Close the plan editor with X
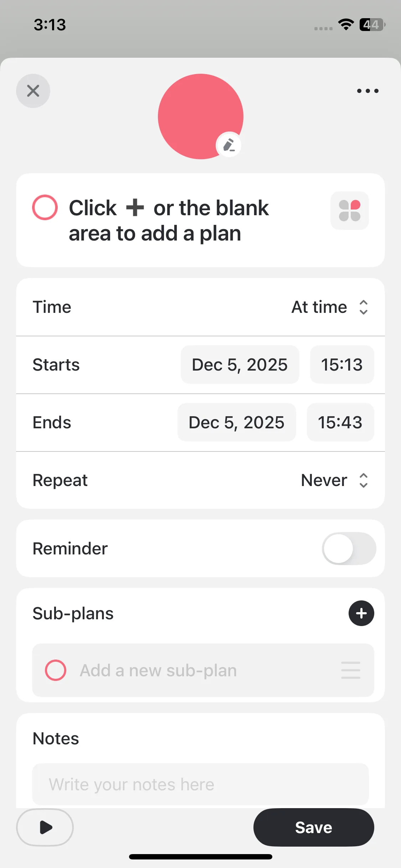This screenshot has height=868, width=401. point(33,91)
